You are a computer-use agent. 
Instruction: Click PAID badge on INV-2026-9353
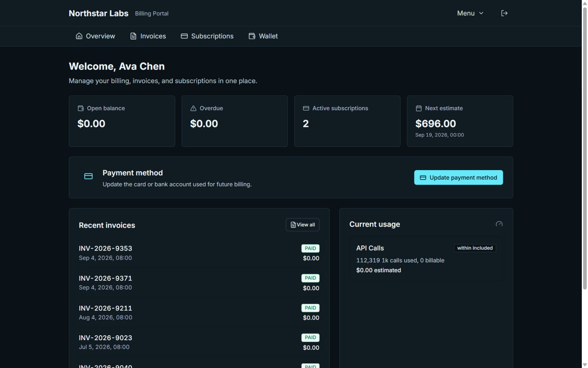[x=310, y=248]
